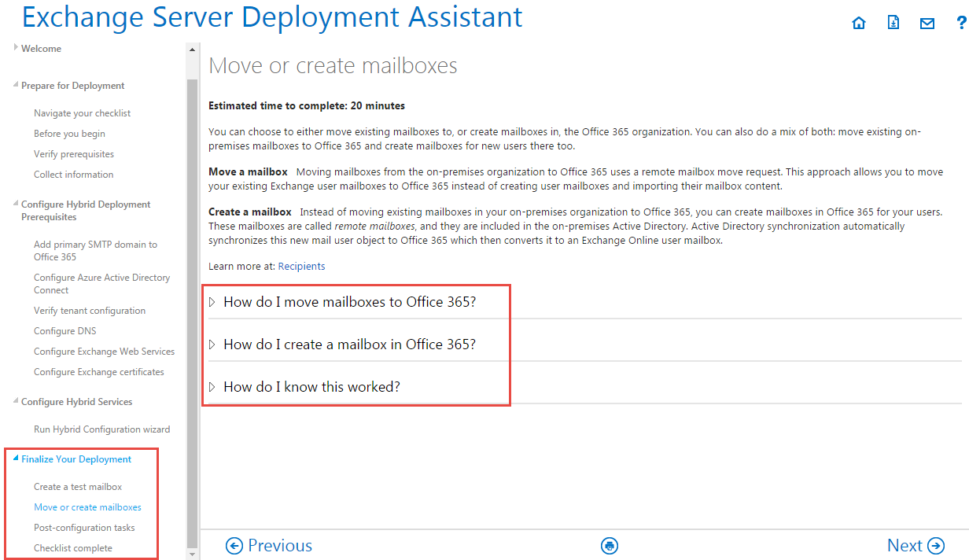The image size is (969, 560).
Task: Open Create a test mailbox page
Action: point(78,487)
